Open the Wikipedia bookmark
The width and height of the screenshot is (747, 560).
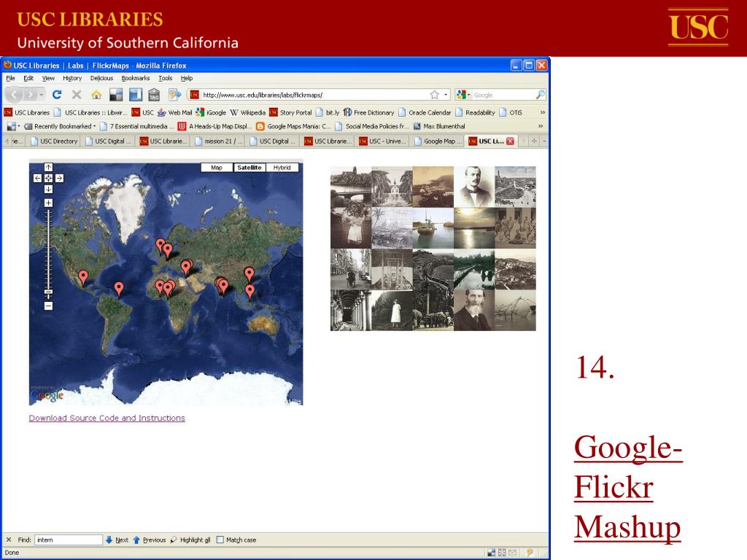pyautogui.click(x=248, y=112)
